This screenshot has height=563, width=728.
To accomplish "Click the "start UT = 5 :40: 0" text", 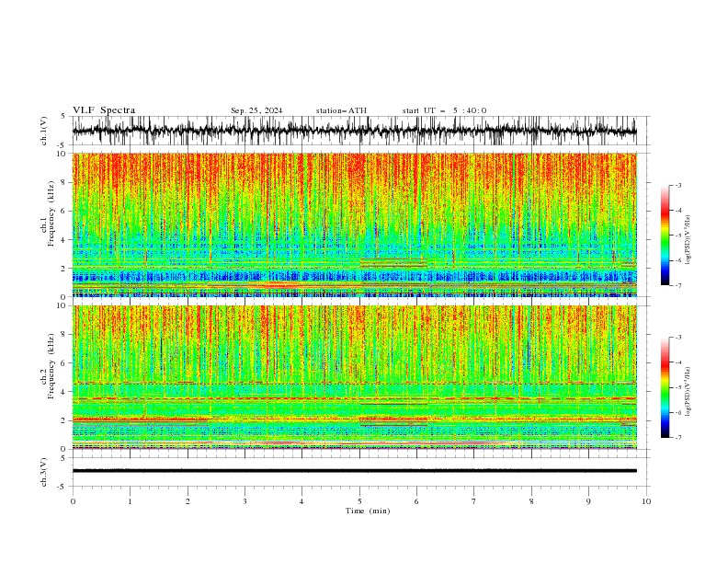I will (444, 110).
